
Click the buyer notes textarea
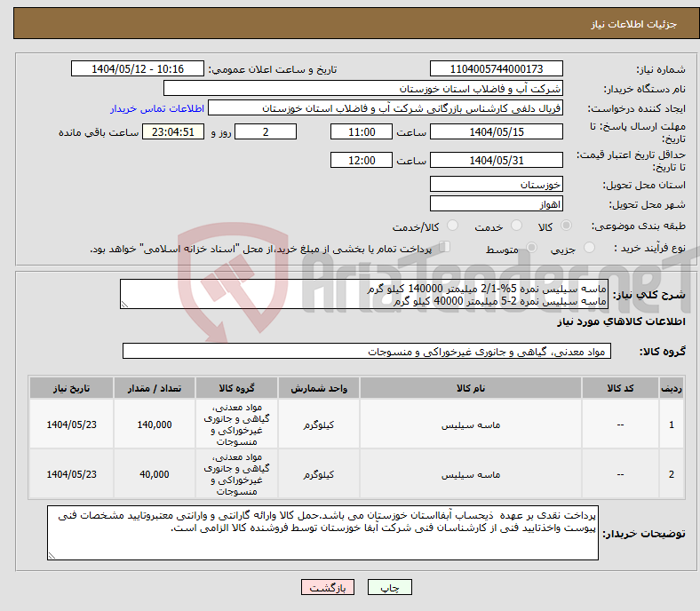[x=322, y=533]
